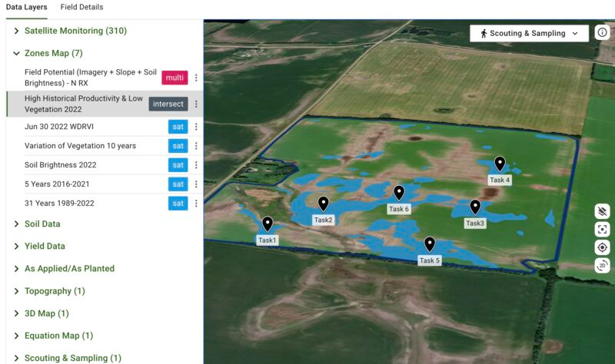Expand the Satellite Monitoring (310) section
Image resolution: width=615 pixels, height=364 pixels.
(x=75, y=31)
